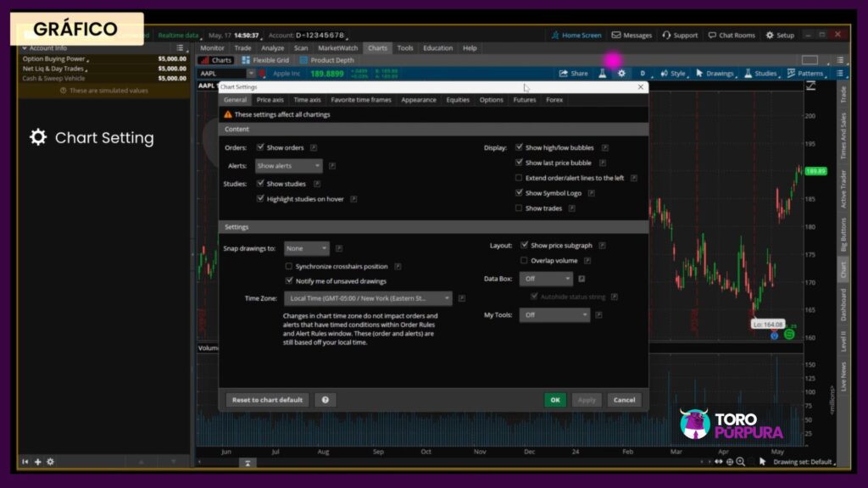Click the help question mark button
The width and height of the screenshot is (868, 488).
pyautogui.click(x=325, y=400)
